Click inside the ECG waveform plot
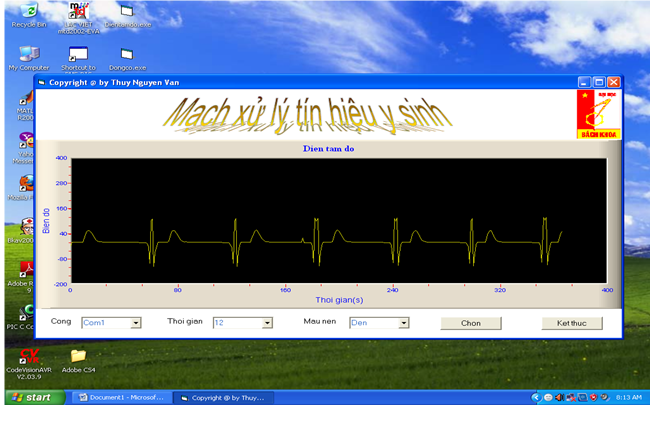Screen dimensions: 651x421 [339, 220]
